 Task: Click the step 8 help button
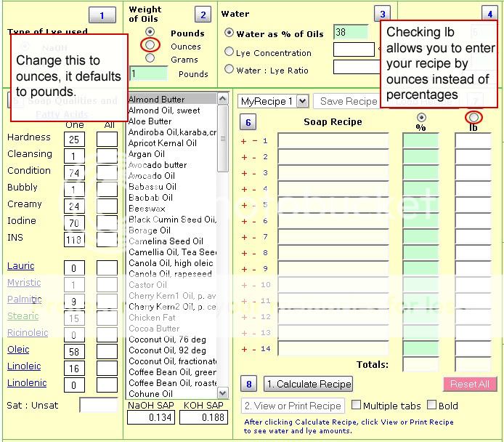click(249, 385)
